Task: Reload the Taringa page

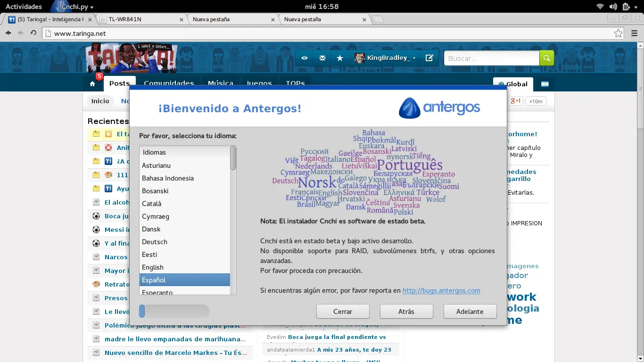Action: (33, 33)
